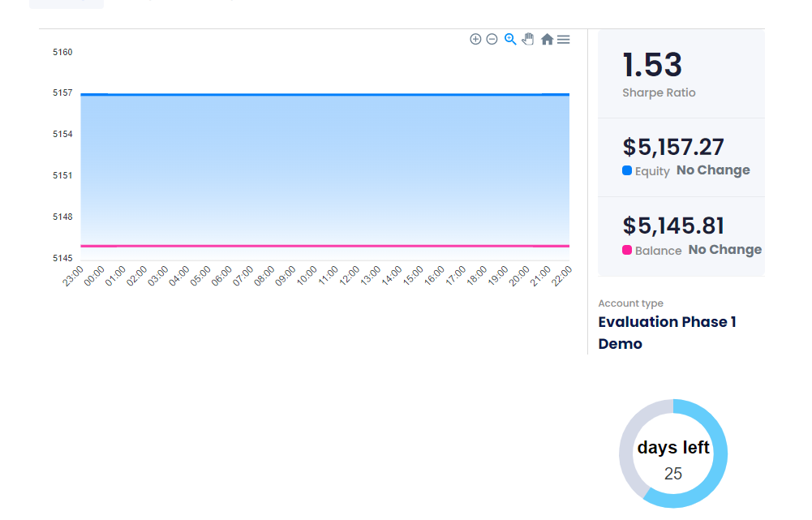Image resolution: width=812 pixels, height=520 pixels.
Task: Click the 06:00 x-axis label
Action: coord(221,276)
